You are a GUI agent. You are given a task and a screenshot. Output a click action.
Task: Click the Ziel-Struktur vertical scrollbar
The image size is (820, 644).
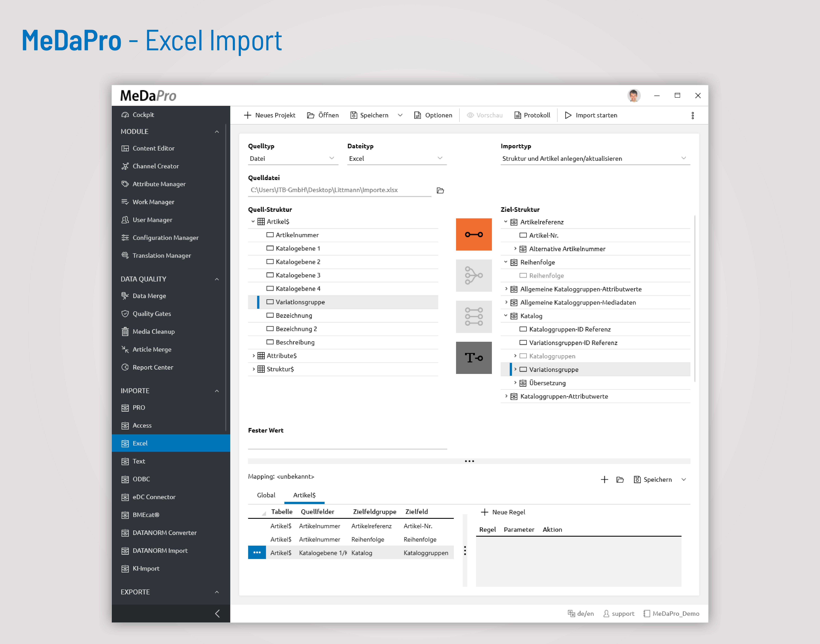tap(694, 299)
